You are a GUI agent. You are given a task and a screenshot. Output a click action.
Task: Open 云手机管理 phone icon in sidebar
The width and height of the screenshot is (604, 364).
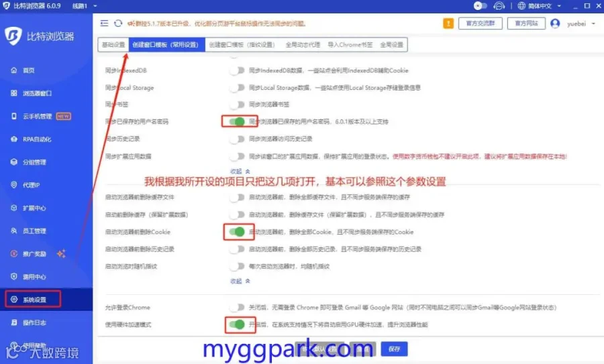(x=14, y=116)
